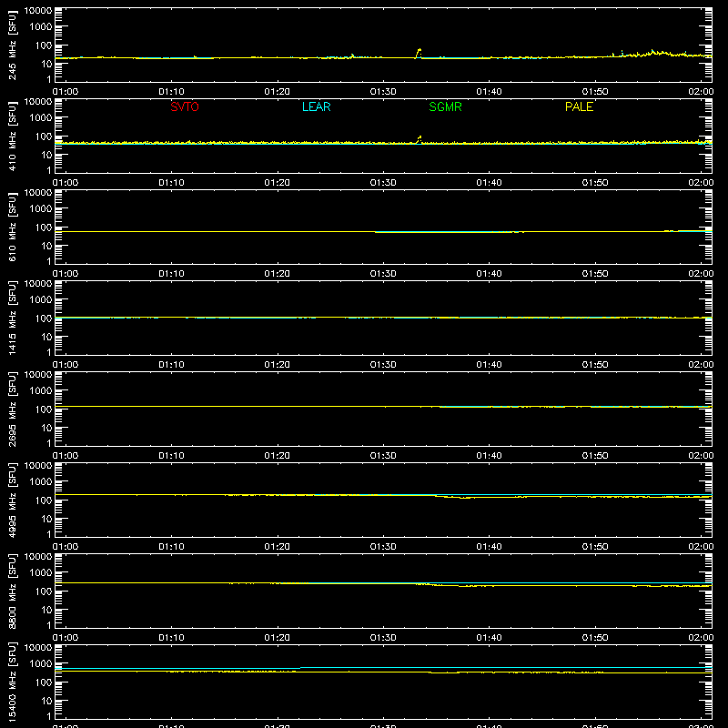Click 02:00 time label under 245 MHz panel
This screenshot has width=728, height=728.
click(x=701, y=92)
